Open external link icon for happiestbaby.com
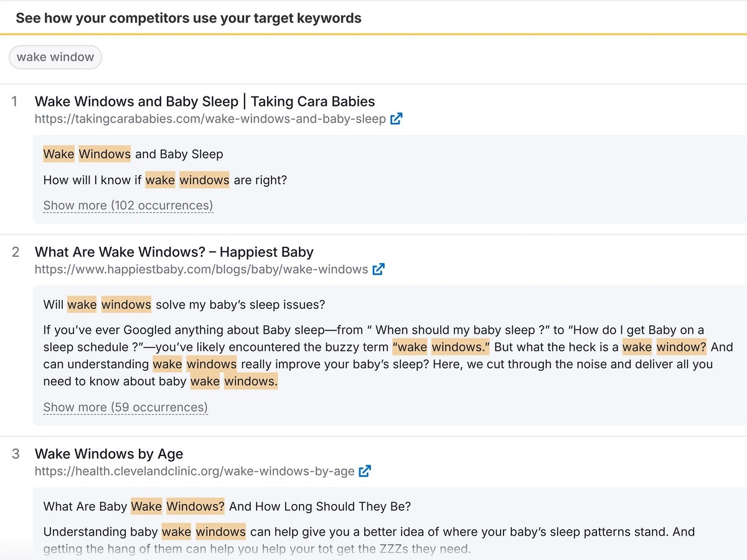Viewport: 747px width, 560px height. point(378,269)
